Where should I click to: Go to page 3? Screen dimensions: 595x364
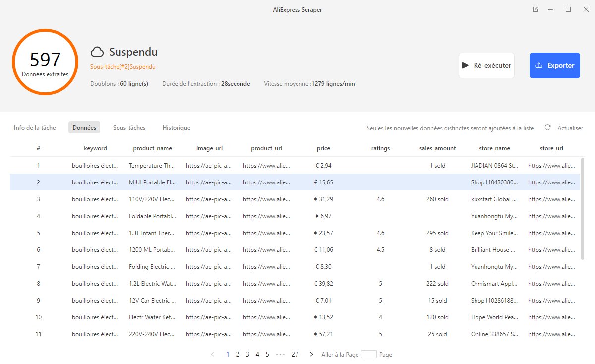[x=247, y=354]
